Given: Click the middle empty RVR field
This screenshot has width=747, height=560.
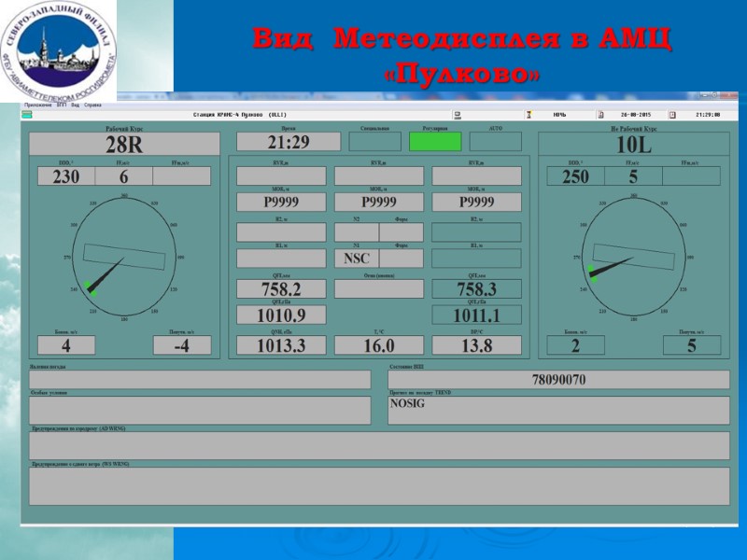Looking at the screenshot, I should [x=379, y=175].
